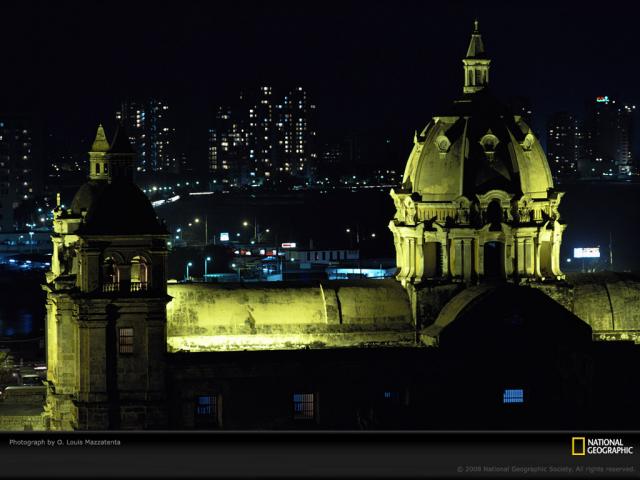640x480 pixels.
Task: Click the arched bell opening on left tower
Action: pos(138,272)
